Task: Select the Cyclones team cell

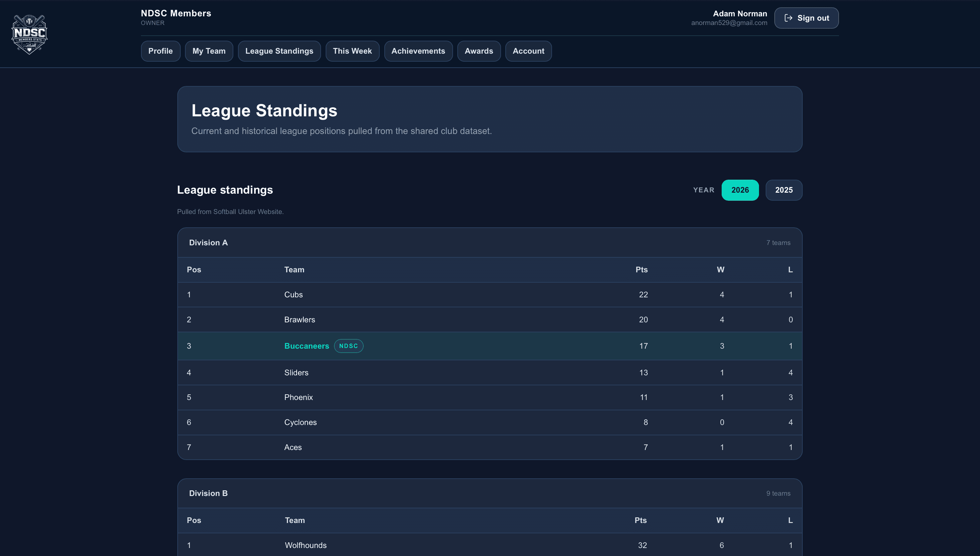Action: point(300,422)
